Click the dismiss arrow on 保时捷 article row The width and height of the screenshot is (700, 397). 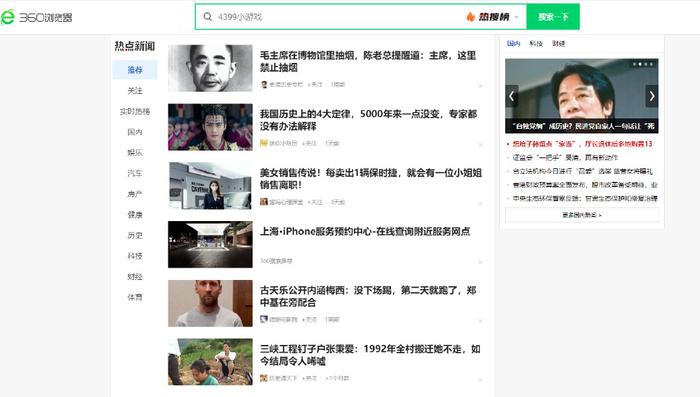pyautogui.click(x=480, y=204)
